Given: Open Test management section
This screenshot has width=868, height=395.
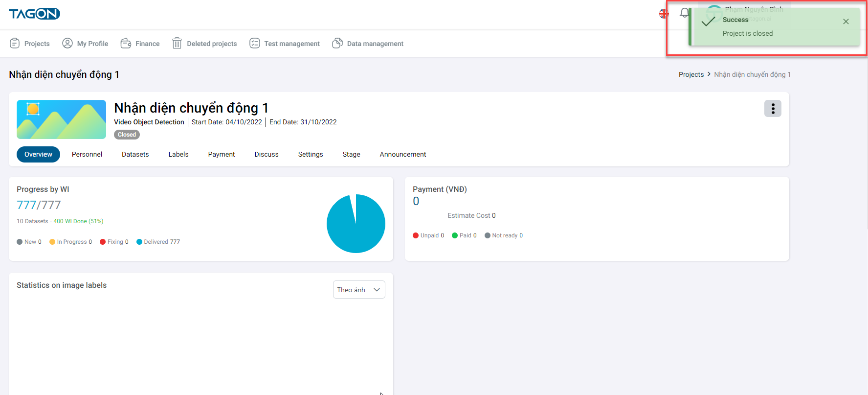Looking at the screenshot, I should coord(285,44).
